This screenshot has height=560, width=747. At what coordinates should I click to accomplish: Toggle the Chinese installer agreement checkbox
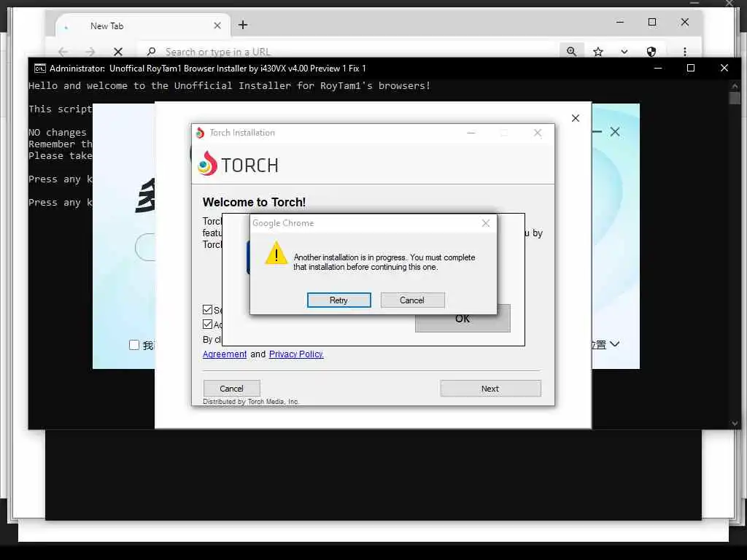point(134,345)
